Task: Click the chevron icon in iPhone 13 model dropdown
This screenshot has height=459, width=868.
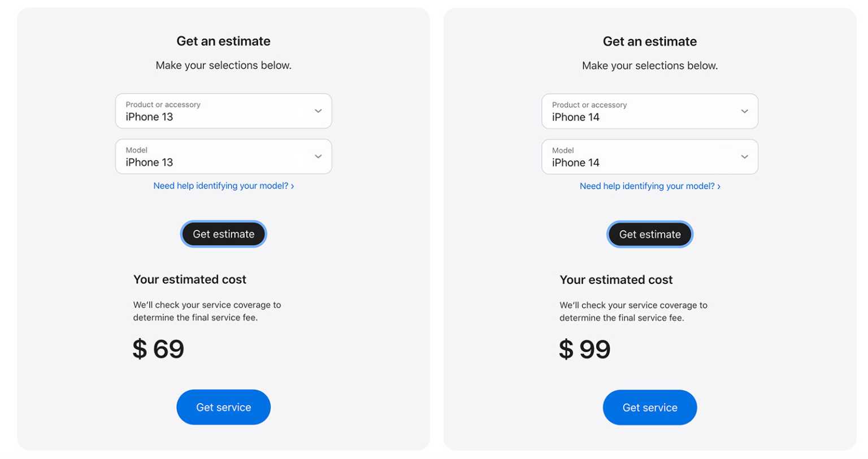Action: pos(318,156)
